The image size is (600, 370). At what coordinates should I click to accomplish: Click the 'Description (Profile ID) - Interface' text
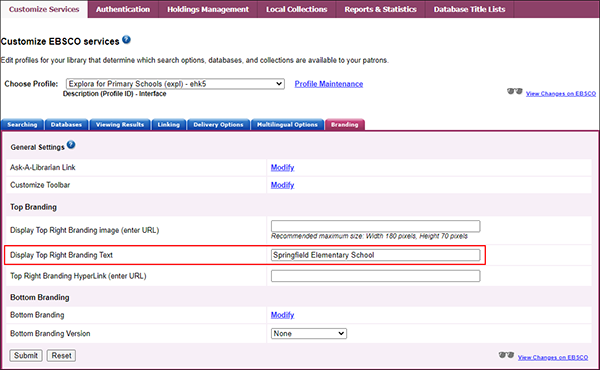114,94
